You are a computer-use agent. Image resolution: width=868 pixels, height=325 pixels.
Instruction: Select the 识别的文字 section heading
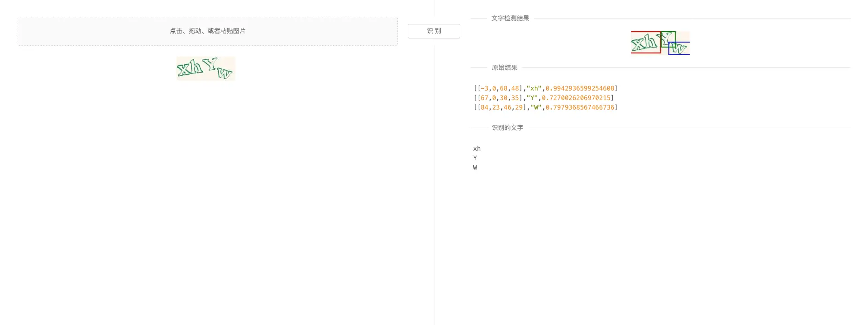pos(507,128)
